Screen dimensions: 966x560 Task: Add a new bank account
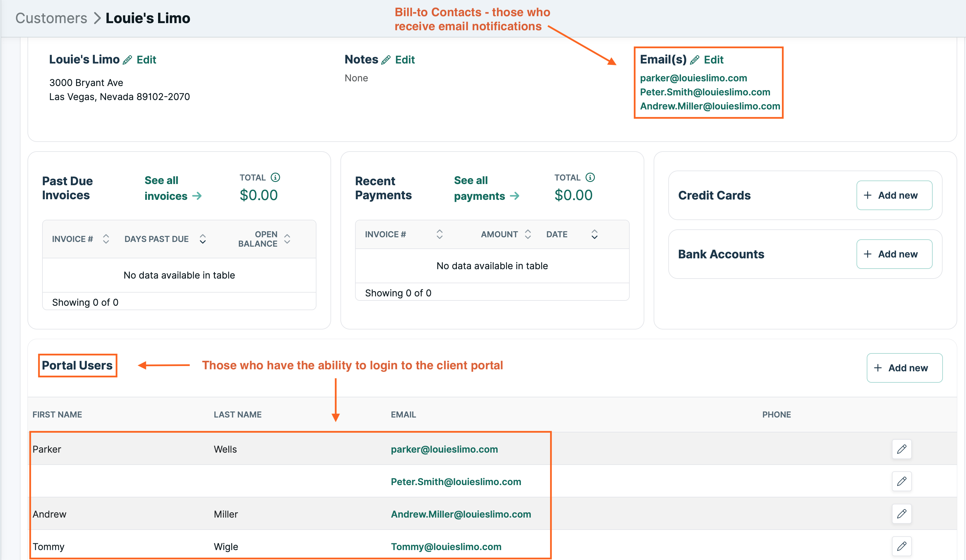point(894,254)
